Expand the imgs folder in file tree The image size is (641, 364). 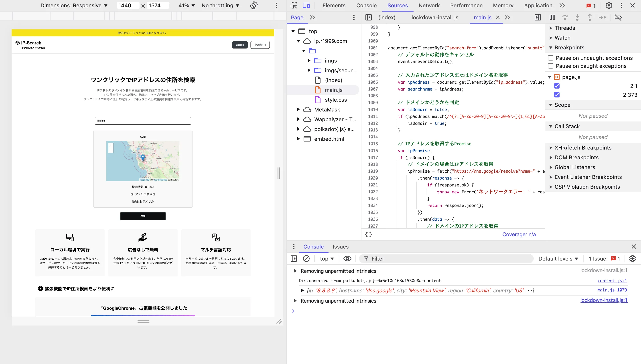[309, 61]
